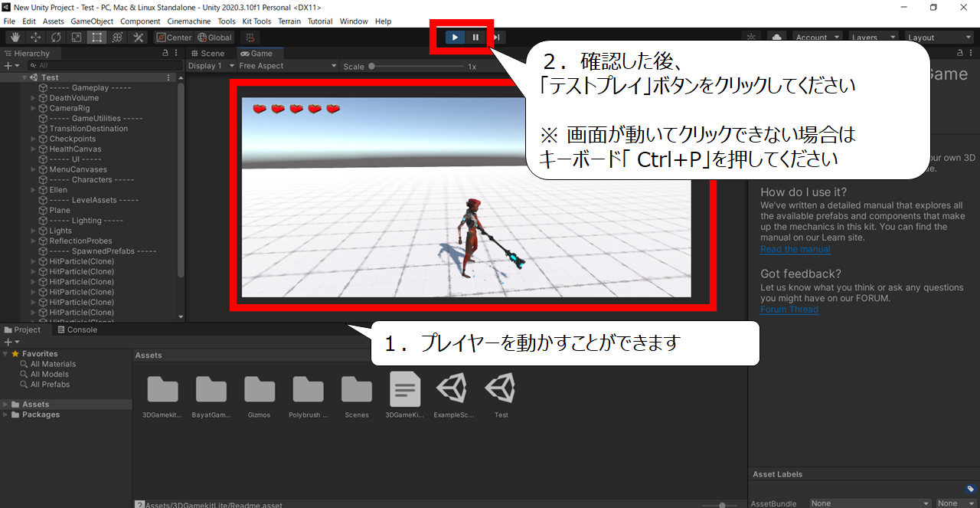Click the Play button to stop playtest
The image size is (980, 508).
(x=455, y=37)
